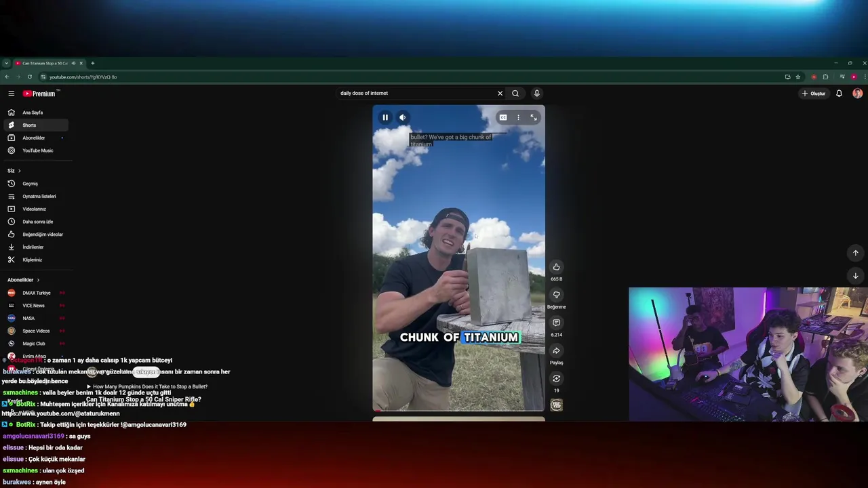This screenshot has width=868, height=488.
Task: Open the Chrome three-dot menu
Action: [x=864, y=77]
